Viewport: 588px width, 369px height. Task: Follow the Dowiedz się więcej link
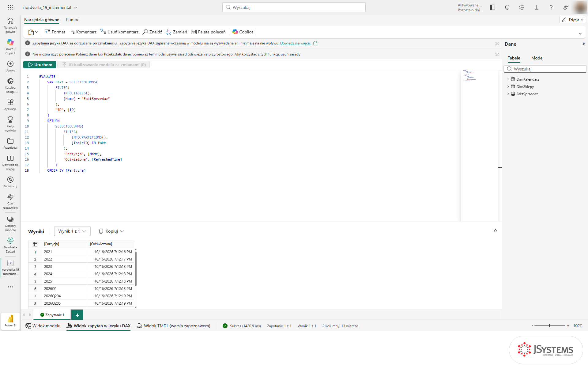coord(295,43)
